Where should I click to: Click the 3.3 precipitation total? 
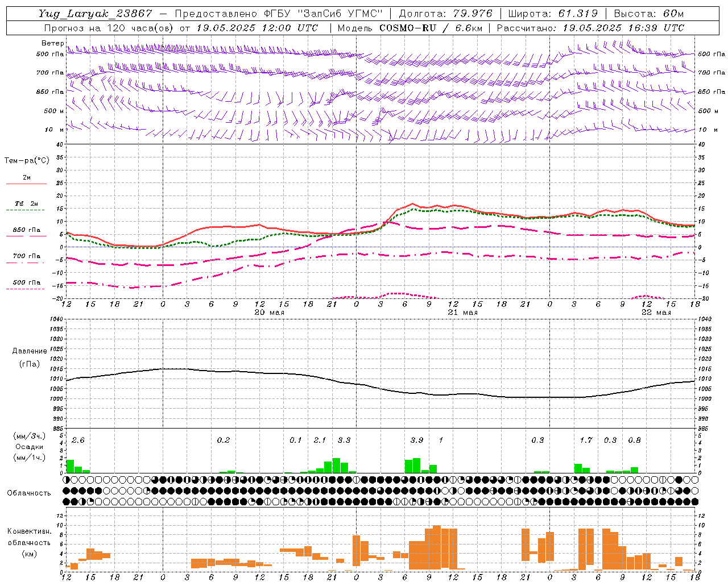[x=344, y=440]
